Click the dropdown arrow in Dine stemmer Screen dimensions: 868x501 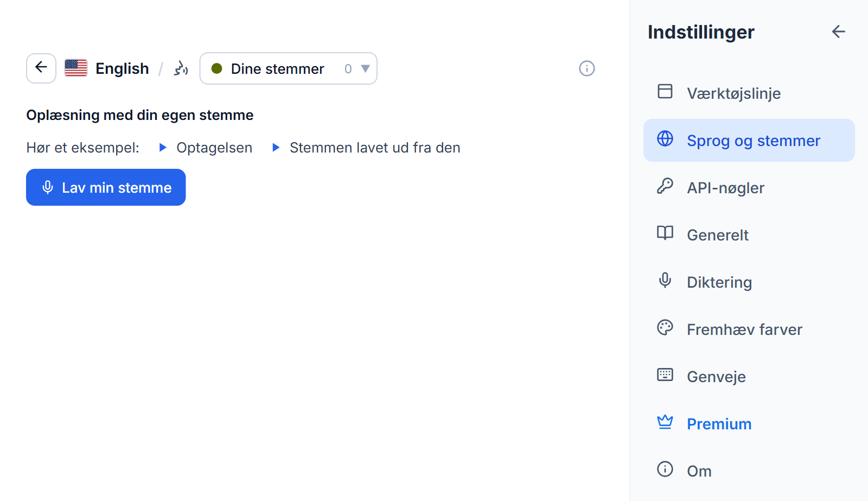coord(366,69)
